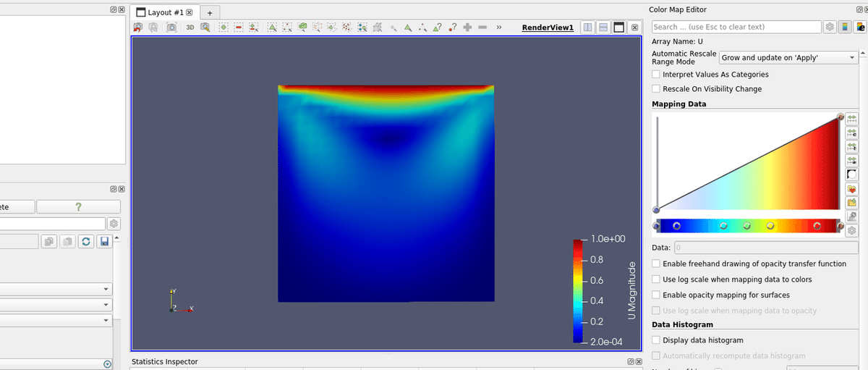Click the U Magnitude color legend bar
868x370 pixels.
tap(577, 290)
